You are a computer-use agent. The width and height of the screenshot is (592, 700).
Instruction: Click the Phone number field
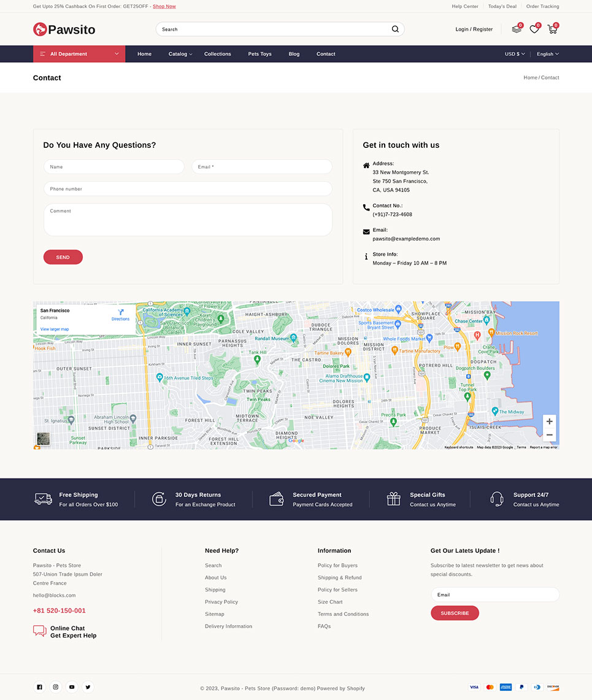click(x=188, y=189)
